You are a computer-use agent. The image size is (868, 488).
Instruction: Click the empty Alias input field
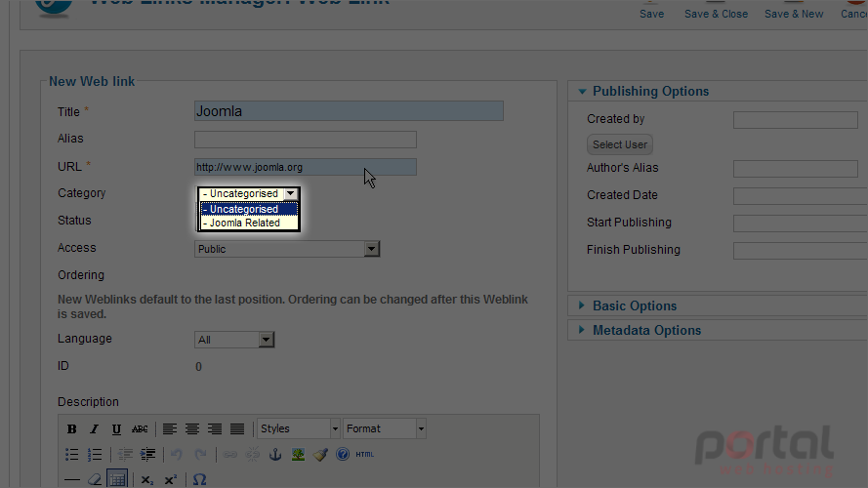pos(305,140)
